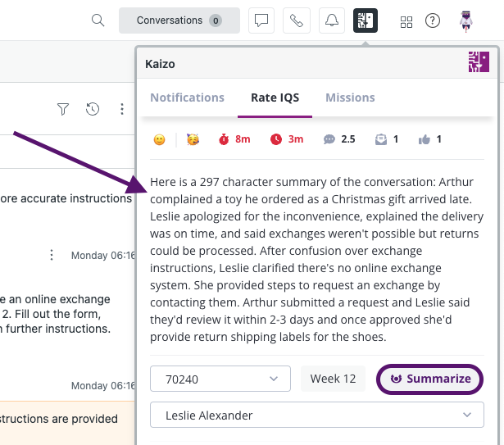This screenshot has width=504, height=445.
Task: Open the notifications bell icon
Action: [x=332, y=20]
